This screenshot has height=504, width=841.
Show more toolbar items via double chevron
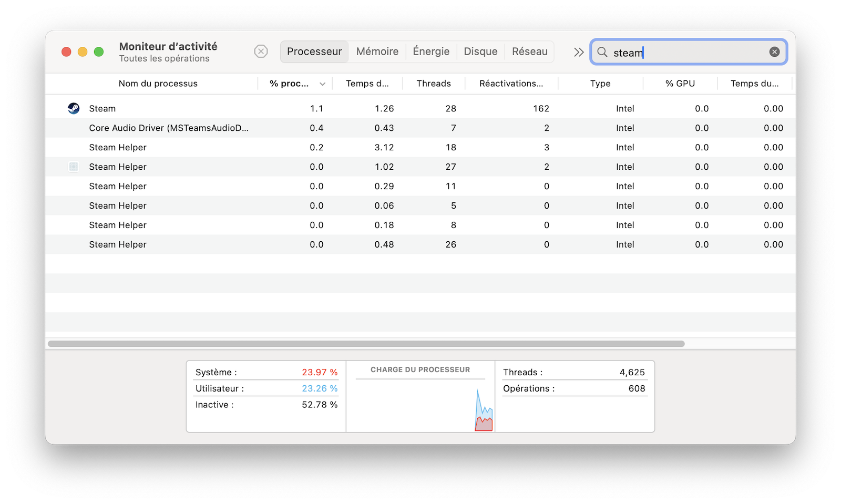coord(579,52)
